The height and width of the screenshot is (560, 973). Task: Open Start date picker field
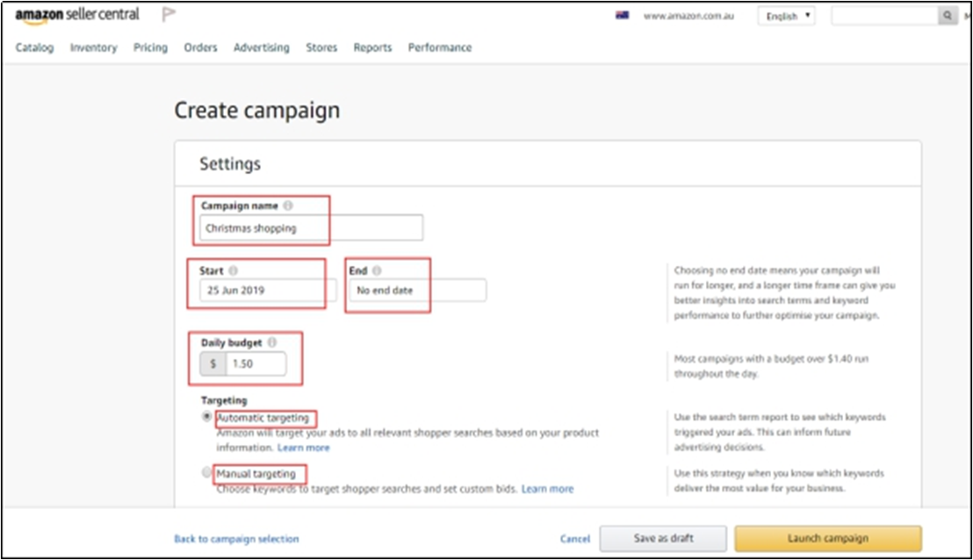pos(267,291)
